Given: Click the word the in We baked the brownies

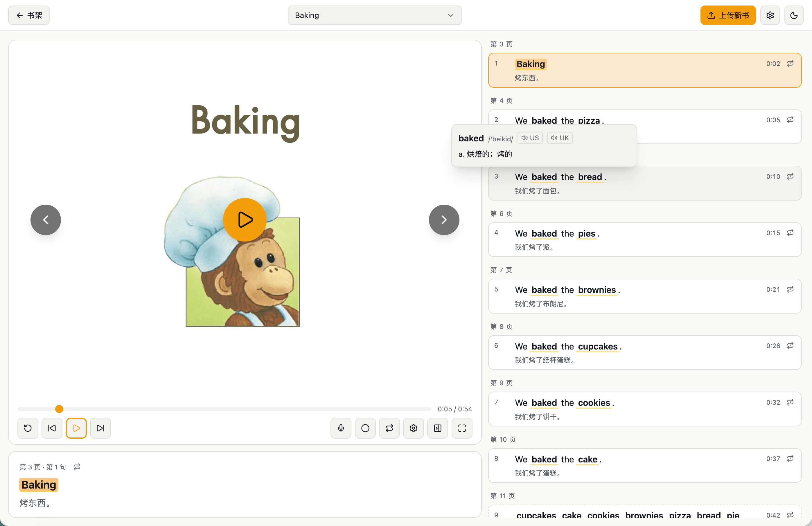Looking at the screenshot, I should tap(567, 290).
